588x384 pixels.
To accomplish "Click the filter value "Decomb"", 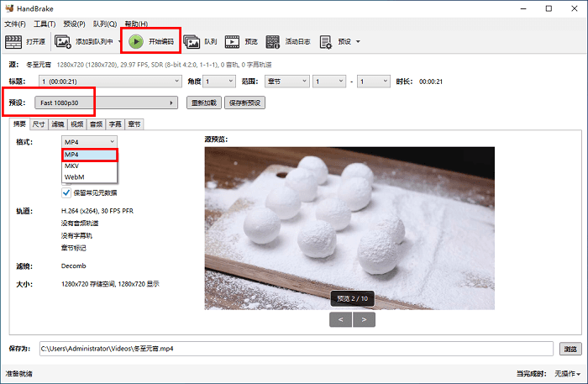I will click(x=74, y=266).
